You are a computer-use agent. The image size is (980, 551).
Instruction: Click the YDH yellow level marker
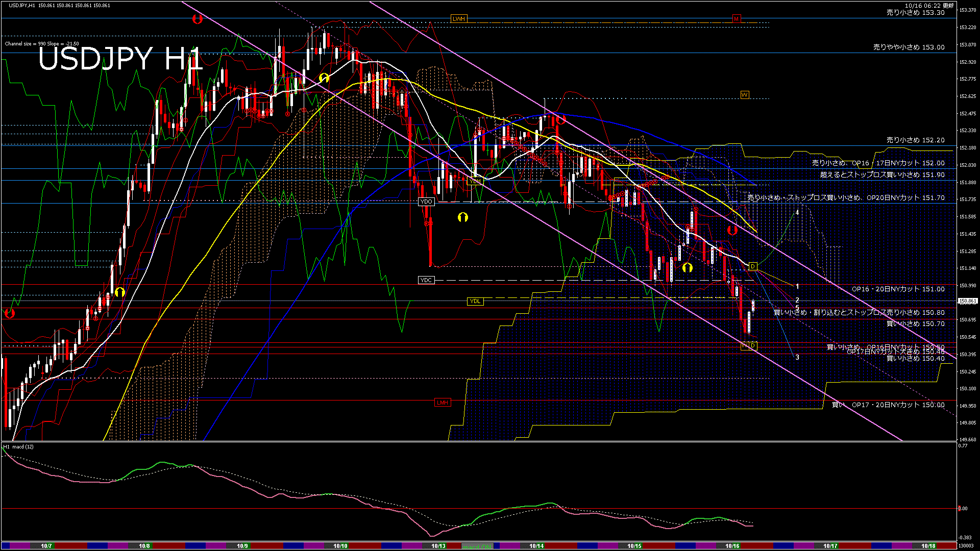475,181
